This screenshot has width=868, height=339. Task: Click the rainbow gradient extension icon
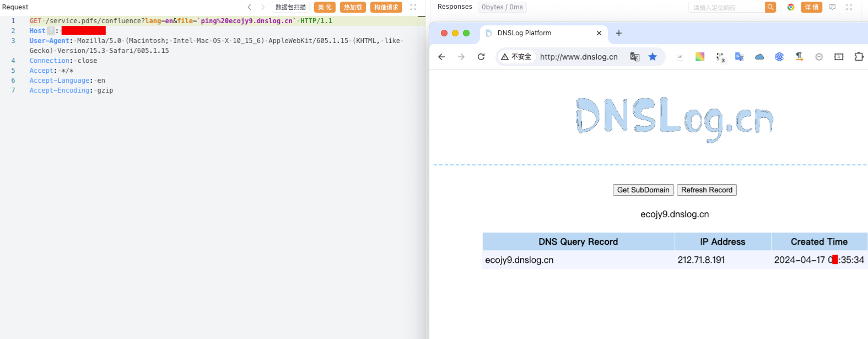tap(700, 57)
